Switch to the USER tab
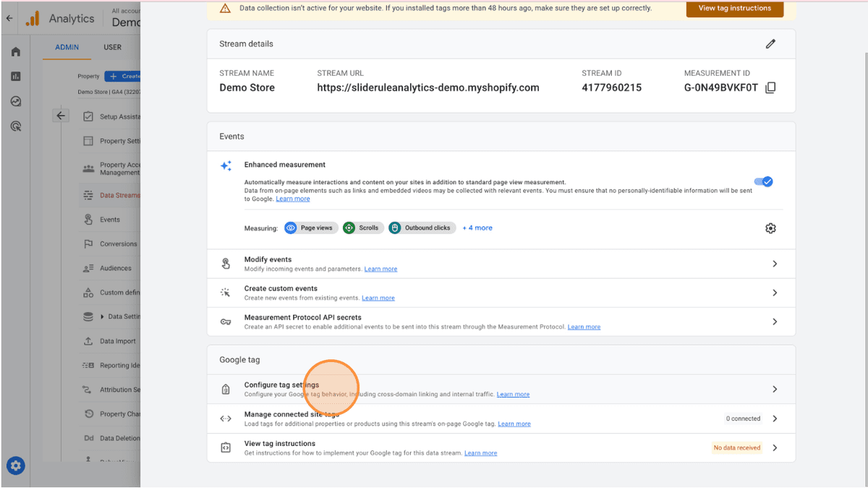Screen dimensions: 868x490 coord(113,47)
